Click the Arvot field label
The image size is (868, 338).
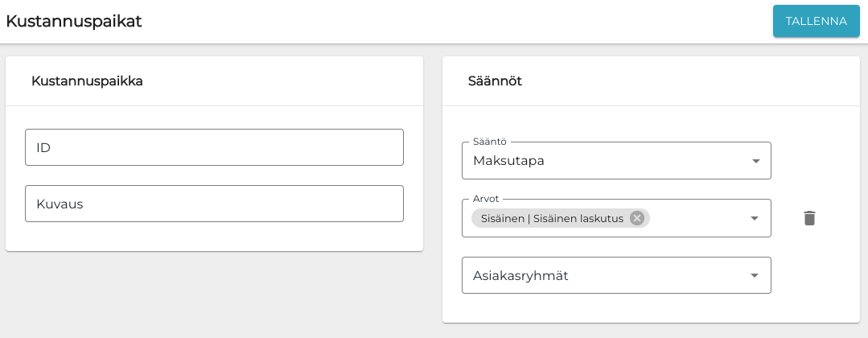pyautogui.click(x=485, y=199)
